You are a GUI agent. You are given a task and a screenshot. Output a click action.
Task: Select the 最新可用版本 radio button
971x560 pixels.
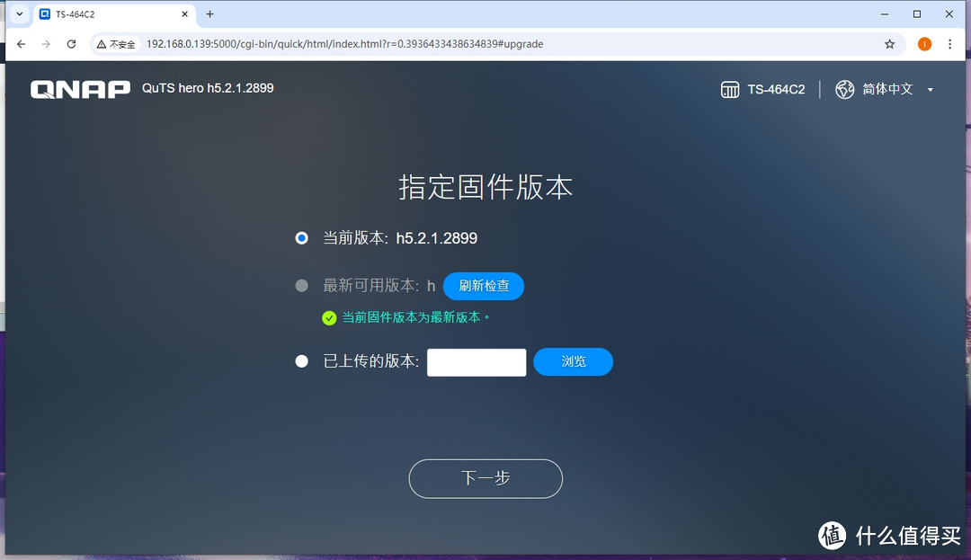point(301,285)
